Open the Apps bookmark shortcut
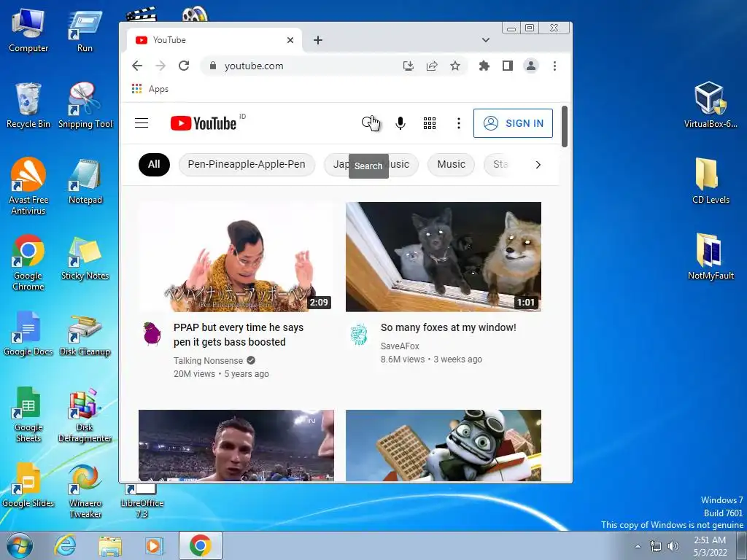747x560 pixels. 150,89
